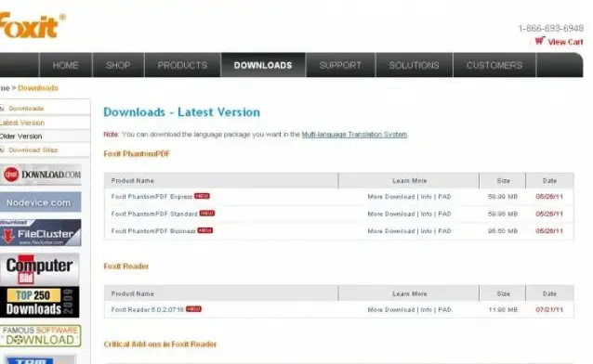Click the Download Sites sidebar heading

pyautogui.click(x=33, y=150)
